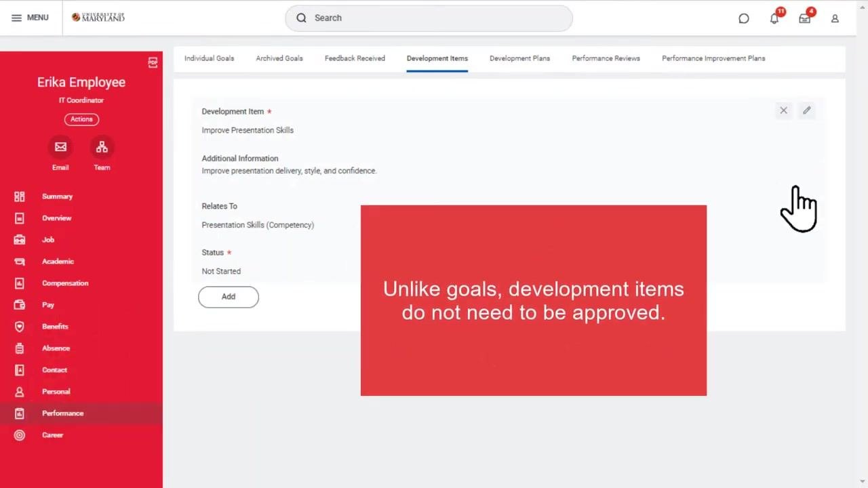Edit development item with pencil icon
The height and width of the screenshot is (488, 868).
click(x=806, y=110)
